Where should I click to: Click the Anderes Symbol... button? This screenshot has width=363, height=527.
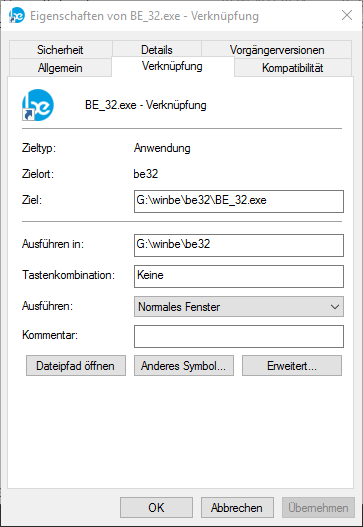pyautogui.click(x=184, y=366)
